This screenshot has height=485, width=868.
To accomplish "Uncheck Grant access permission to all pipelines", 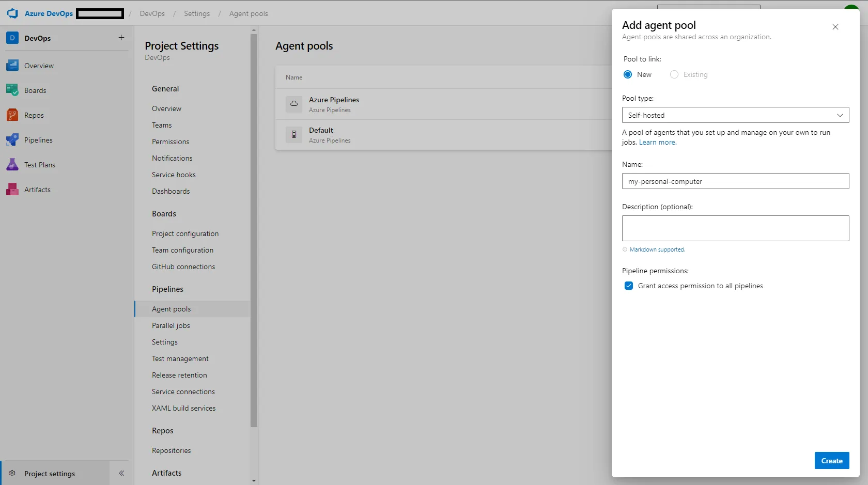I will (x=629, y=286).
